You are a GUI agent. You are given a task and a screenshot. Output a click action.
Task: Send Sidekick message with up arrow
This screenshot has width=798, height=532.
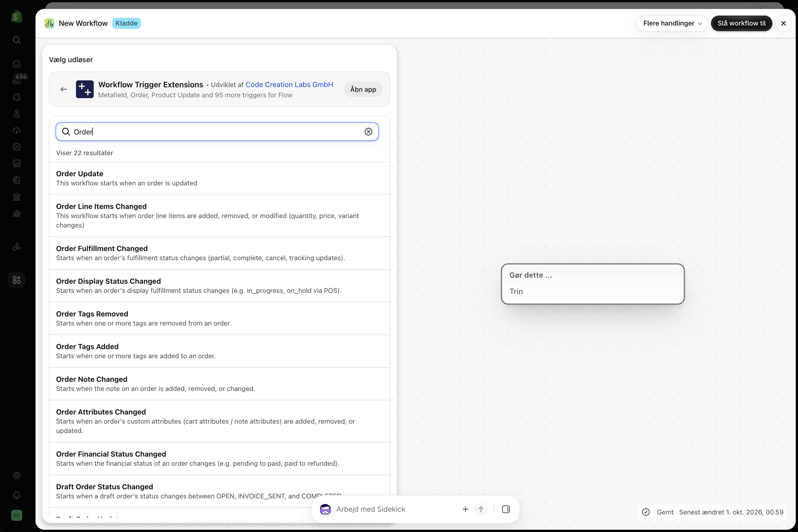481,509
